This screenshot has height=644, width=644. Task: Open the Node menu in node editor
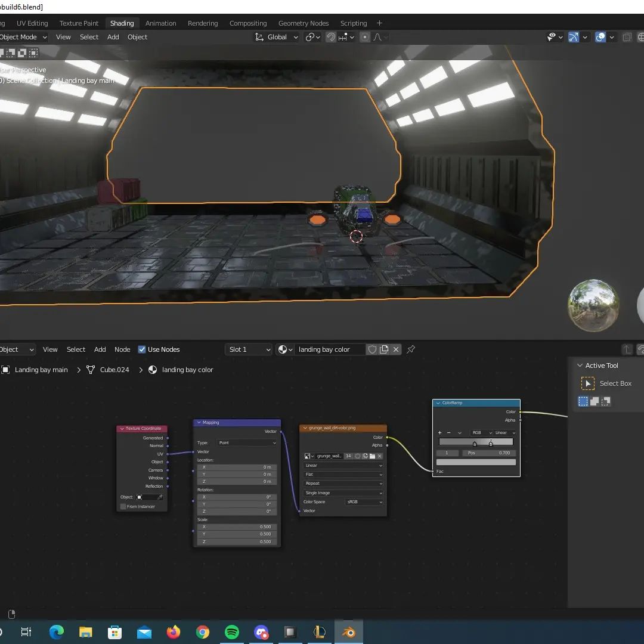pyautogui.click(x=122, y=349)
